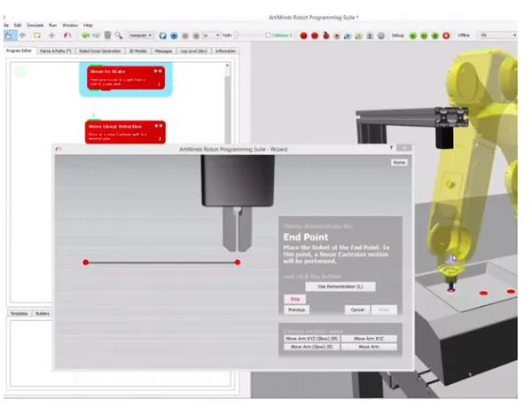
Task: Select the Move to State program block
Action: coord(126,78)
